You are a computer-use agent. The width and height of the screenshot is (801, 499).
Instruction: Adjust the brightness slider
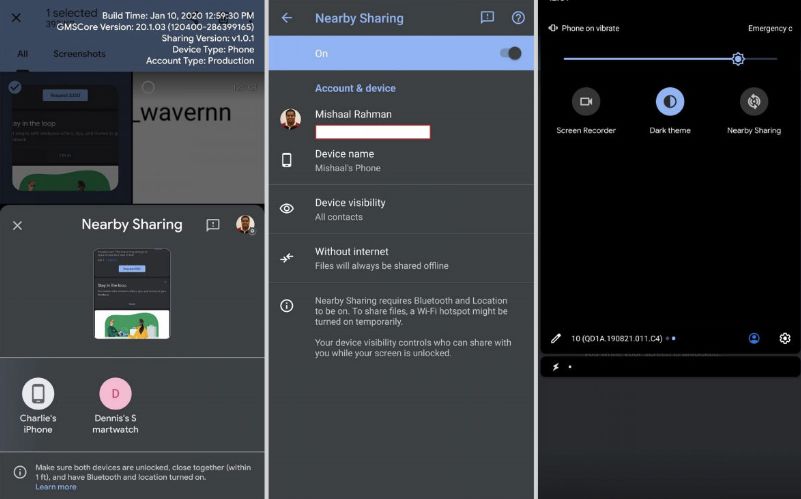(x=670, y=59)
